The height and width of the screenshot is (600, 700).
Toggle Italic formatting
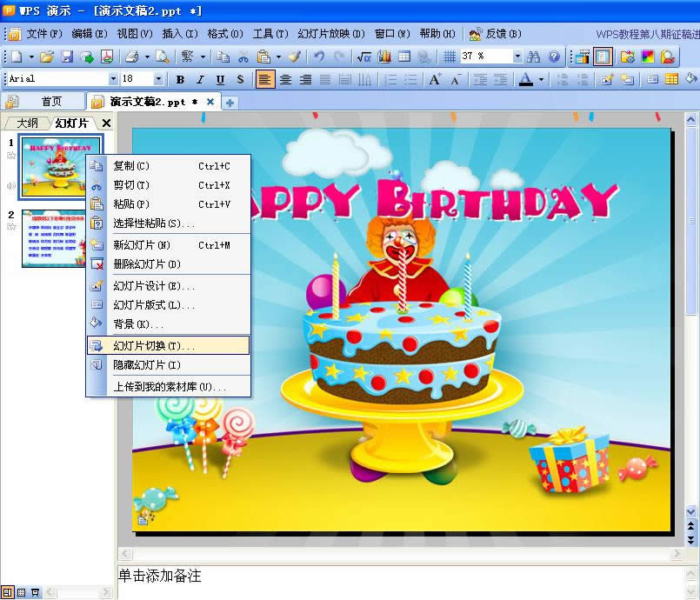pos(200,79)
